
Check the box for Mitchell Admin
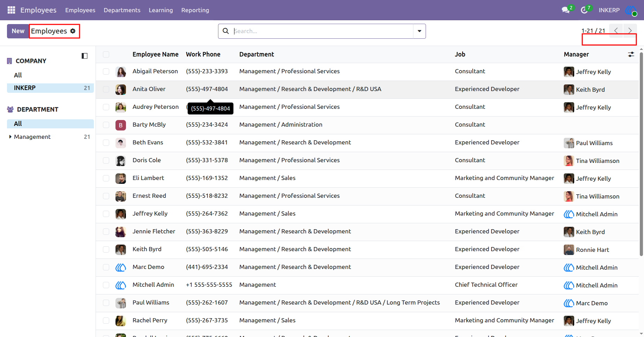[106, 285]
